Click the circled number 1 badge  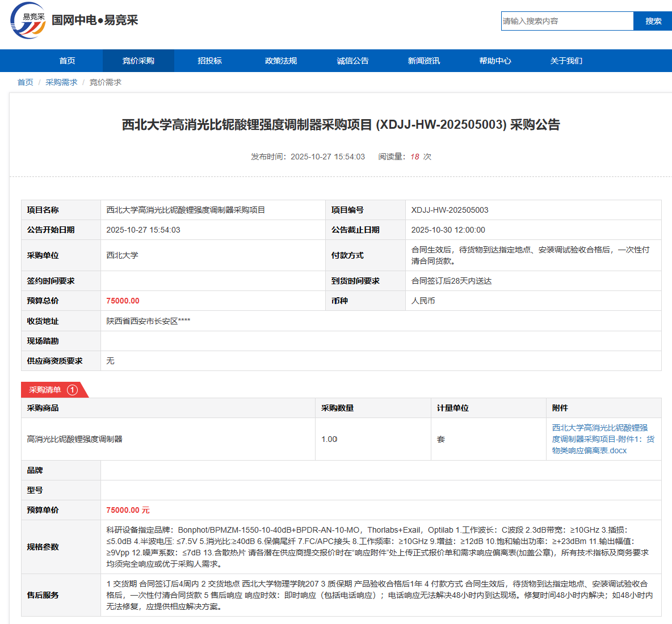coord(72,390)
